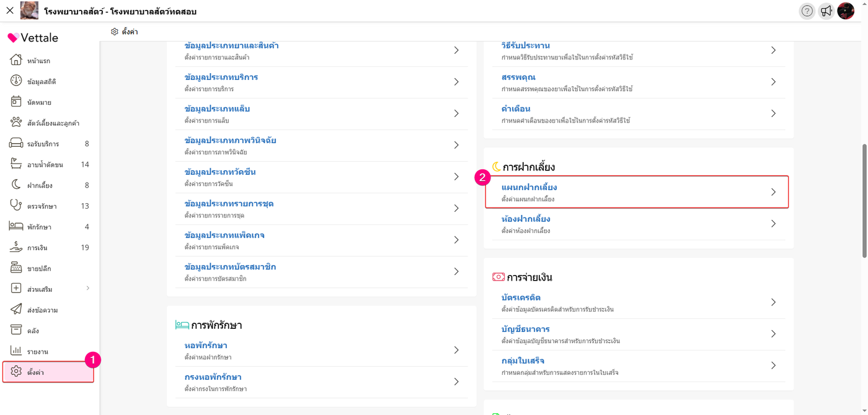Open ฝากเลี้ยง moon icon in sidebar
868x415 pixels.
tap(16, 185)
